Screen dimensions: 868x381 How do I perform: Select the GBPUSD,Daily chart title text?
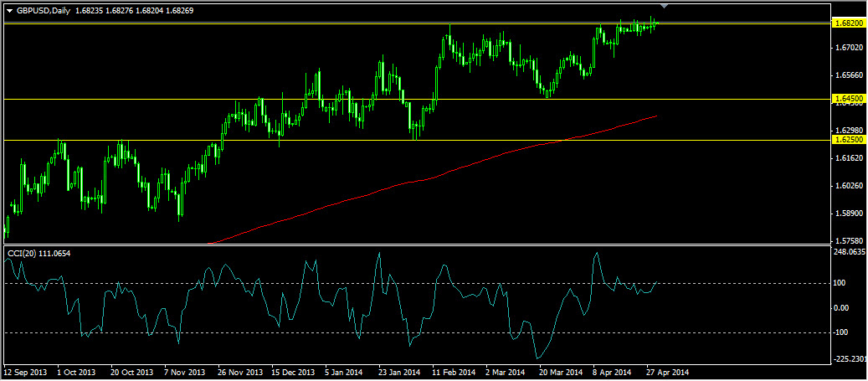tap(40, 10)
